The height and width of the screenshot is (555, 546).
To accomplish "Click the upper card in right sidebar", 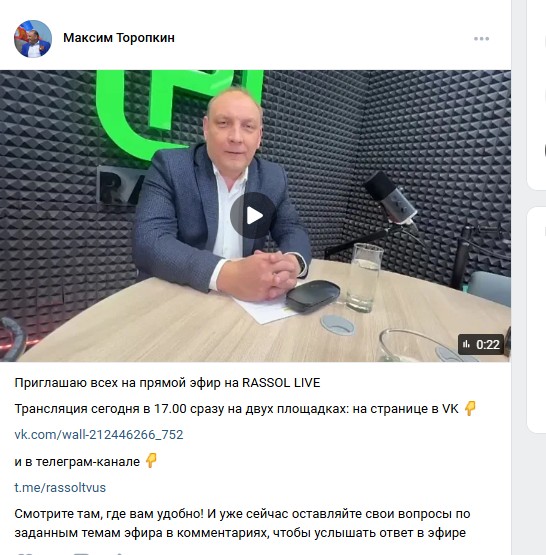I will pos(536,95).
